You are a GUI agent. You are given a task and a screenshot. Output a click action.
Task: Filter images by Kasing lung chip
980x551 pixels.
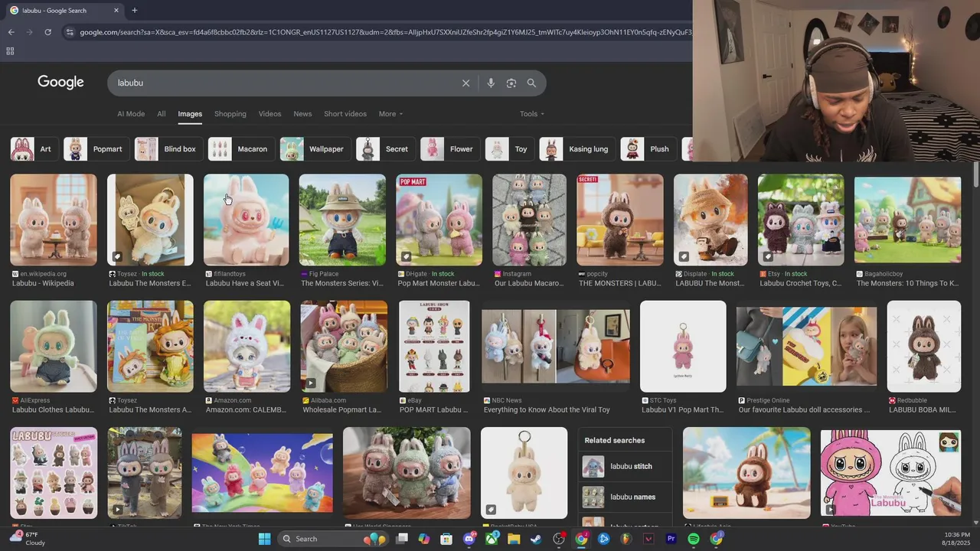577,149
